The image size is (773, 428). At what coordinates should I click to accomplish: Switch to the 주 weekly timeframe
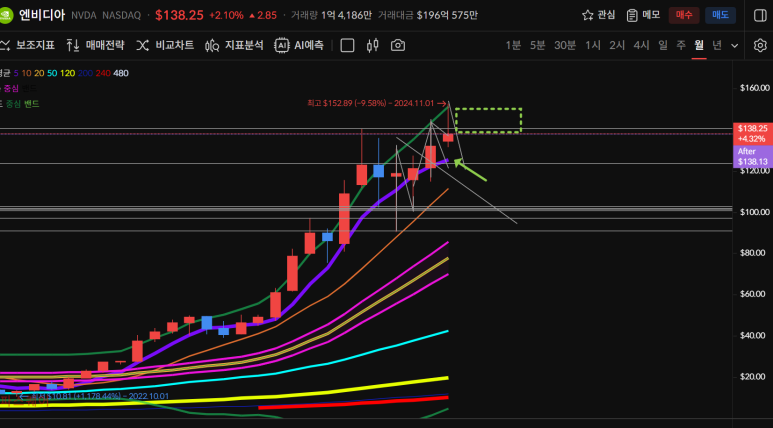[681, 46]
